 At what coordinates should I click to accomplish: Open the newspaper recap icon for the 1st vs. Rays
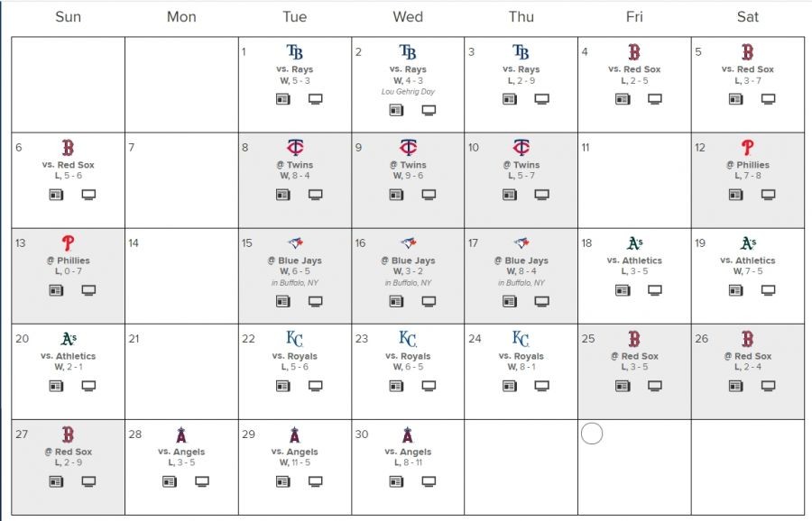point(282,99)
